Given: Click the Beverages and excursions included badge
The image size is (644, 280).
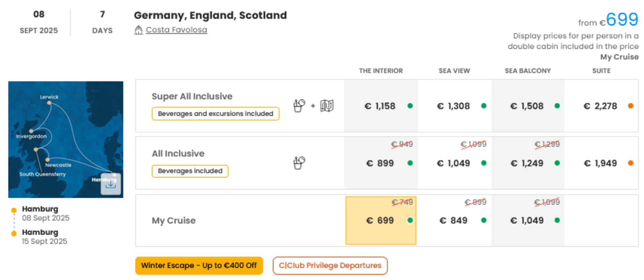Looking at the screenshot, I should [x=215, y=114].
